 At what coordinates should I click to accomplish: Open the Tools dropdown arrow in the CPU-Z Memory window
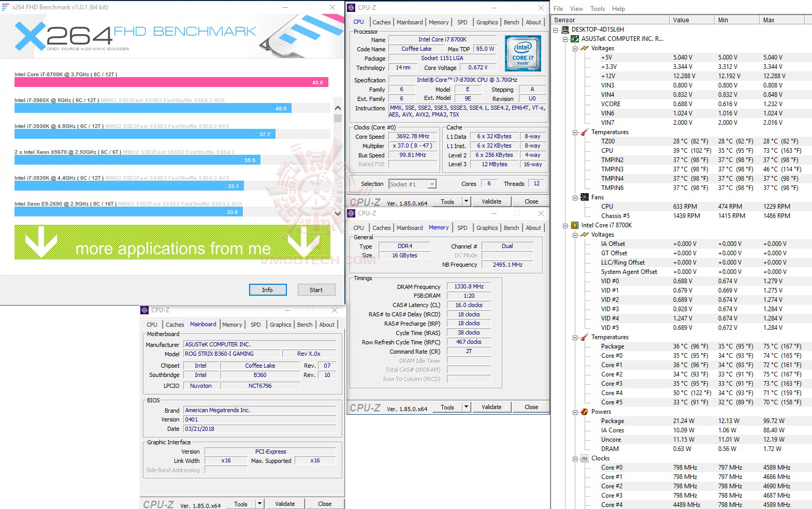click(466, 407)
